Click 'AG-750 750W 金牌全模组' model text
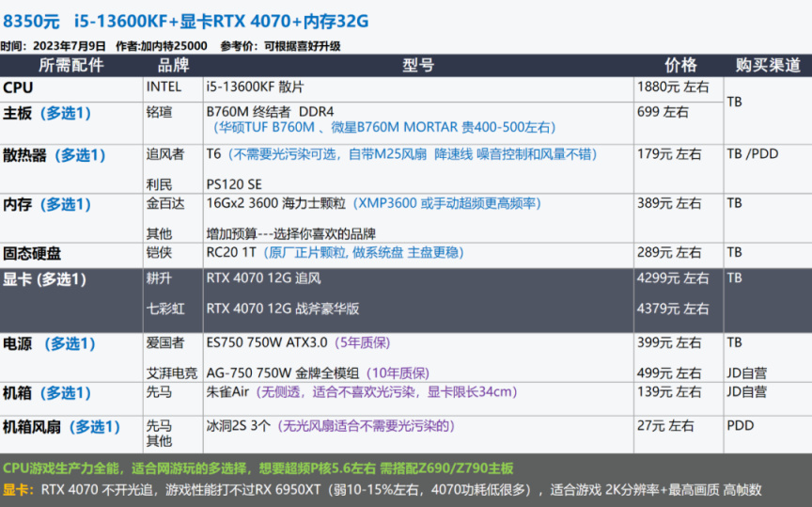The image size is (812, 507). tap(283, 373)
